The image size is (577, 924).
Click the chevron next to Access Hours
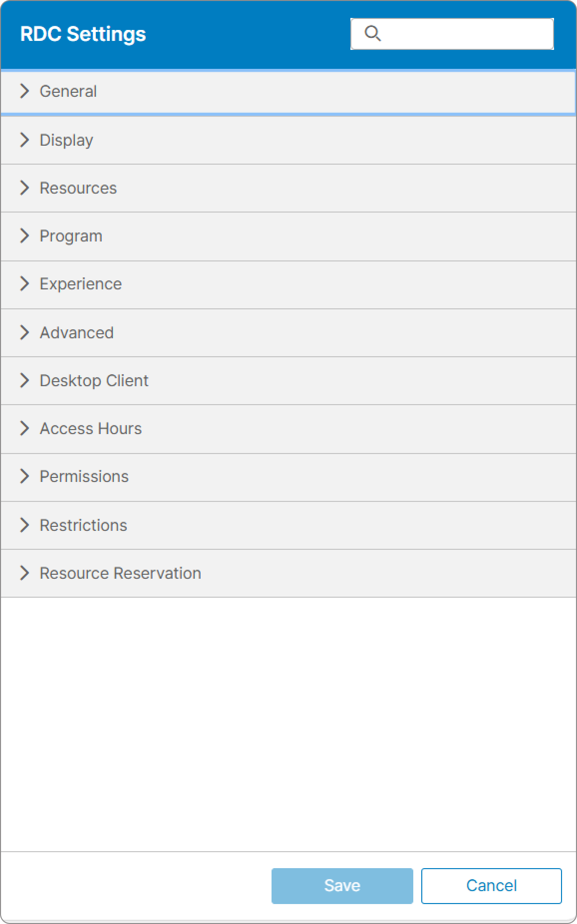[x=24, y=428]
